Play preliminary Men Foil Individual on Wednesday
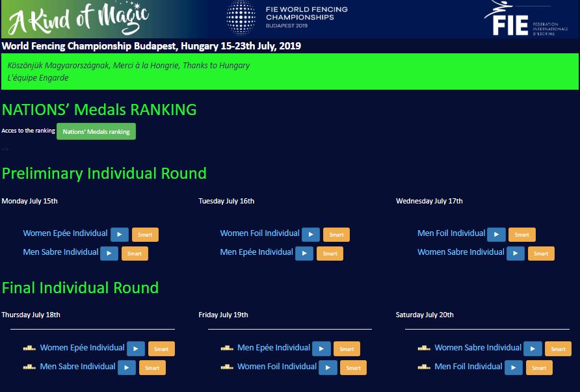Image resolution: width=580 pixels, height=392 pixels. (496, 235)
